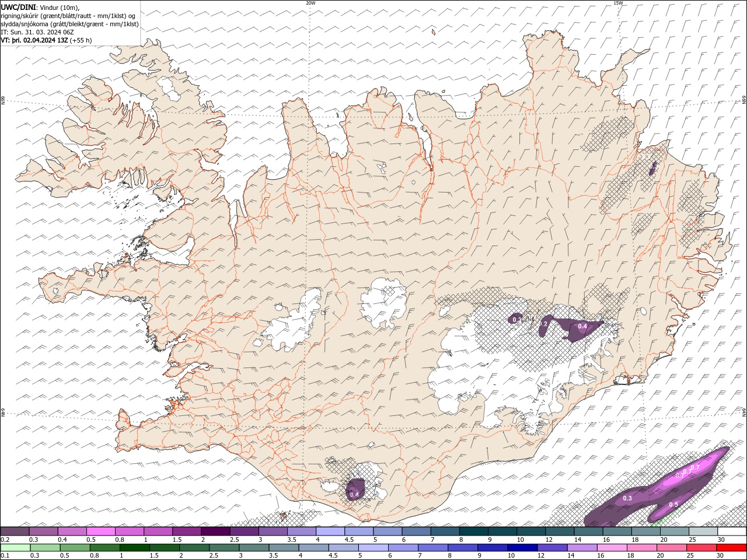Click the '15W' longitude label

[x=618, y=3]
